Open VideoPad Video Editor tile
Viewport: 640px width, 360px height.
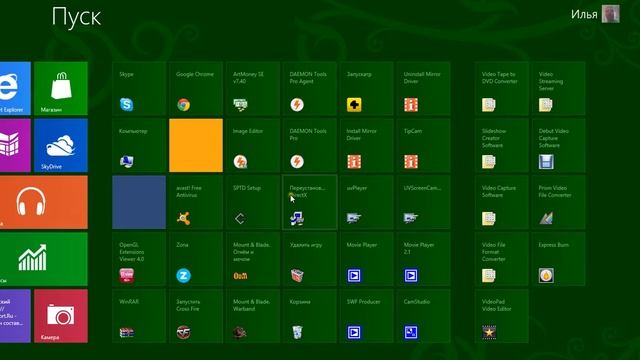(x=502, y=316)
